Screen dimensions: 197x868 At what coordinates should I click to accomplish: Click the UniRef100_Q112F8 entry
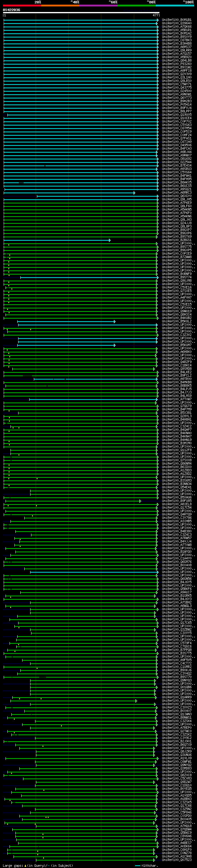[177, 450]
